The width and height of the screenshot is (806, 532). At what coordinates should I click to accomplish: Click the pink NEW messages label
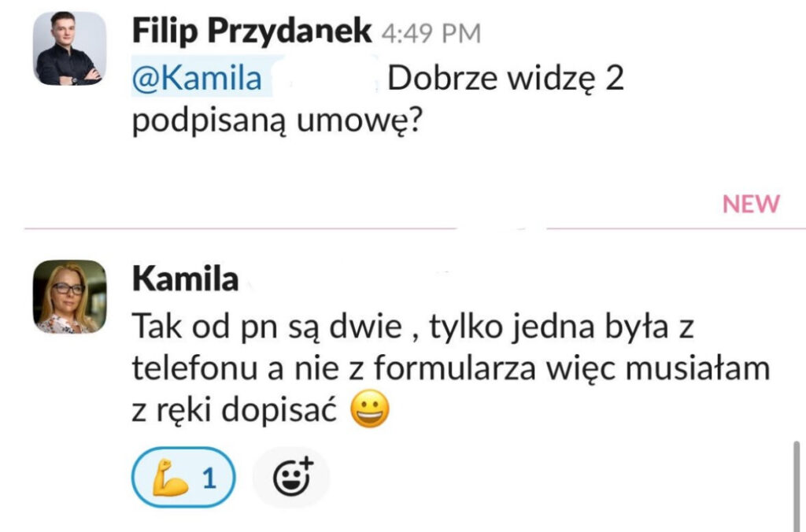(751, 204)
